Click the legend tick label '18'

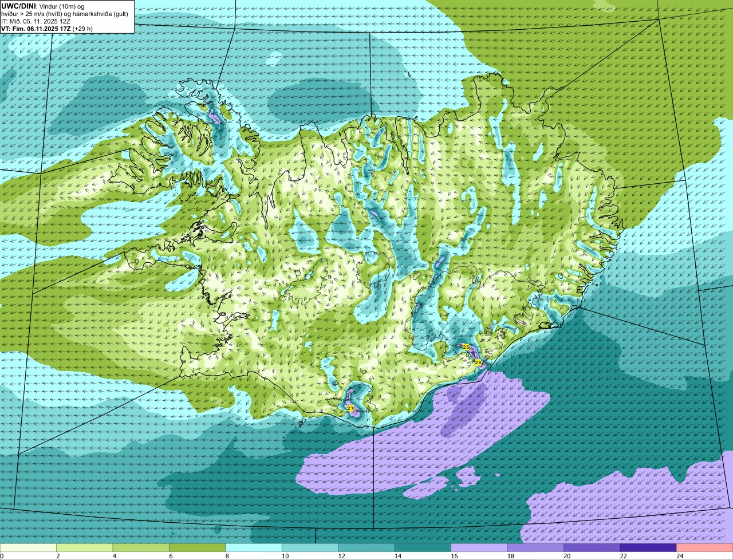(x=510, y=556)
